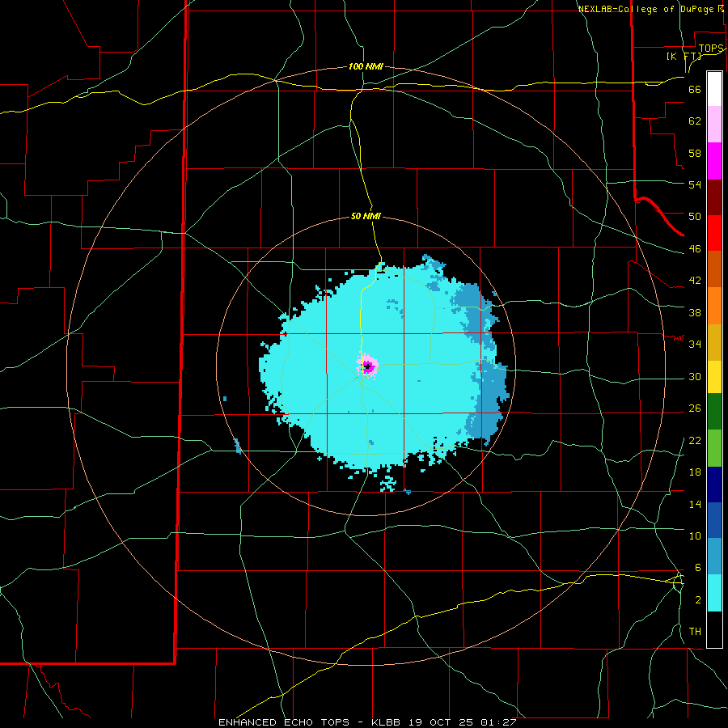Click the light green swatch near 22
The image size is (728, 728).
pyautogui.click(x=714, y=448)
